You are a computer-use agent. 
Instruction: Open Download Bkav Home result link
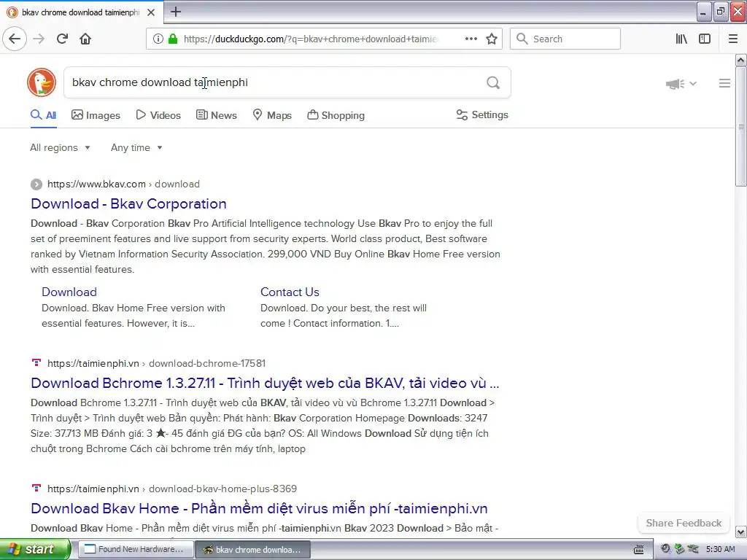click(259, 508)
